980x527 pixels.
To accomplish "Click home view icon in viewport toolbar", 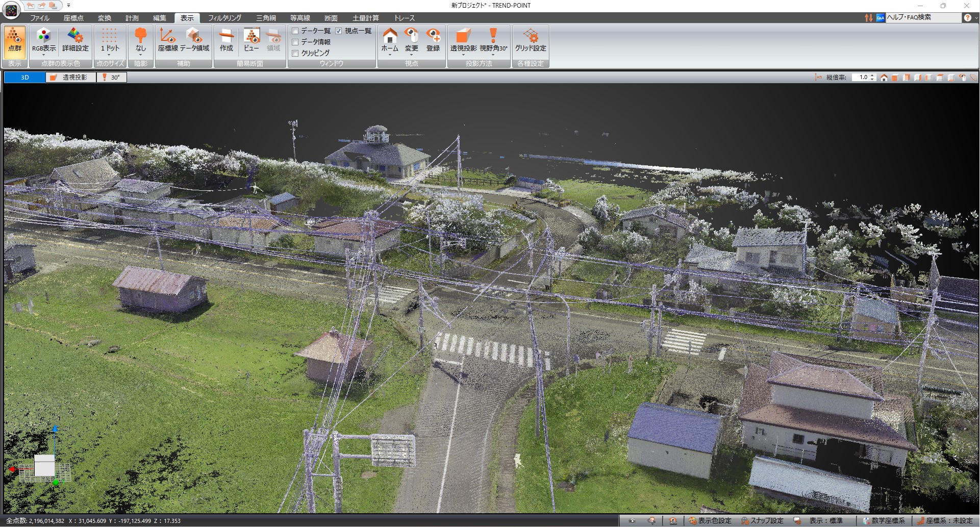I will (884, 78).
